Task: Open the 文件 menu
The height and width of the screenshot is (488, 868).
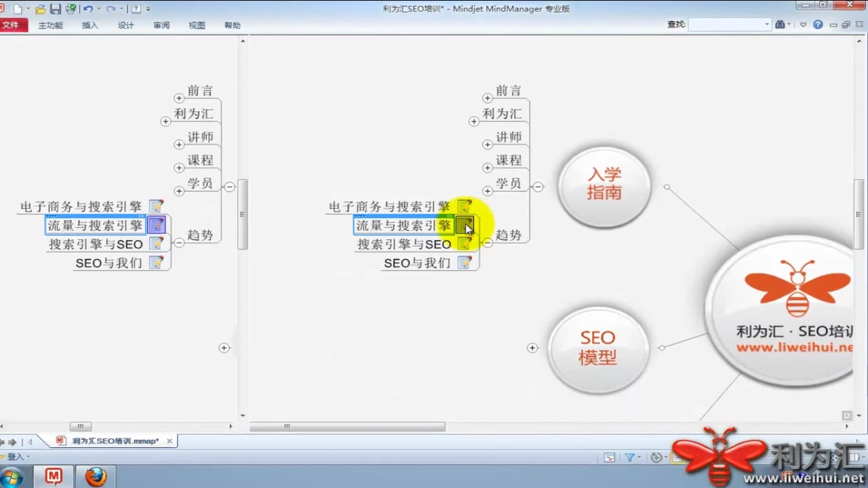Action: coord(12,25)
